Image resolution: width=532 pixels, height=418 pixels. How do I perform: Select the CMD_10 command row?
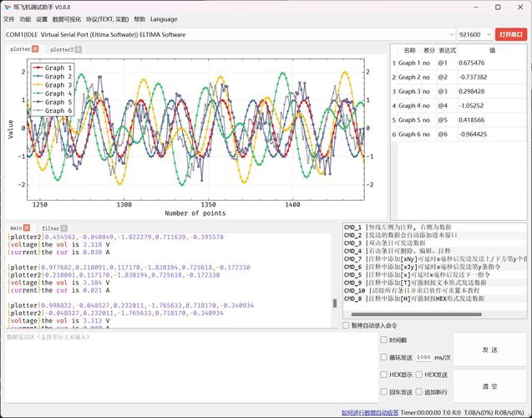coord(435,291)
